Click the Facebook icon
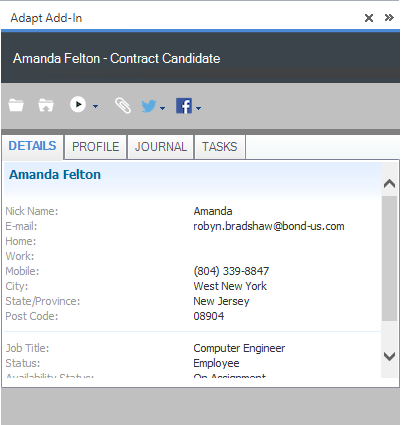 click(184, 106)
